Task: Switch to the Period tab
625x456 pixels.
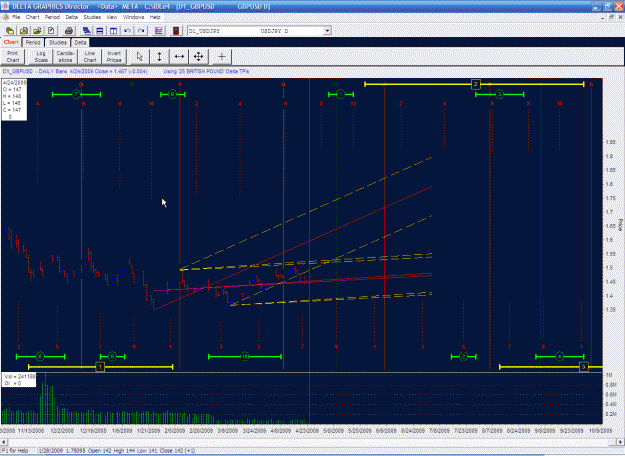Action: point(33,43)
